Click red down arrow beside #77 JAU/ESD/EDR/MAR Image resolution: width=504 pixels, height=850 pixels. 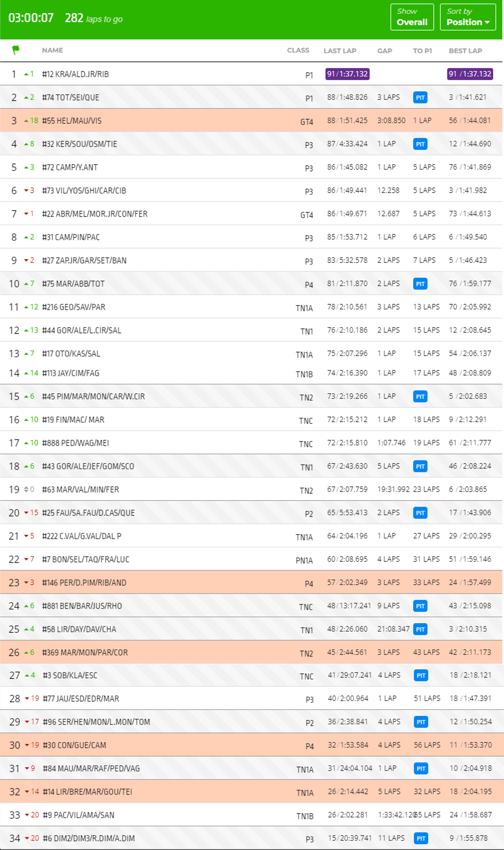27,699
